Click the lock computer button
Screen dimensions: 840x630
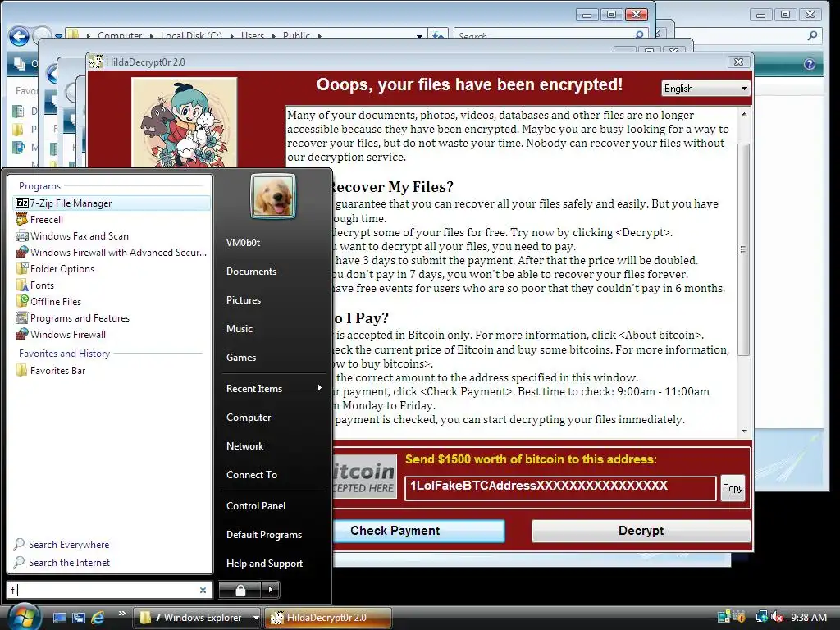240,590
